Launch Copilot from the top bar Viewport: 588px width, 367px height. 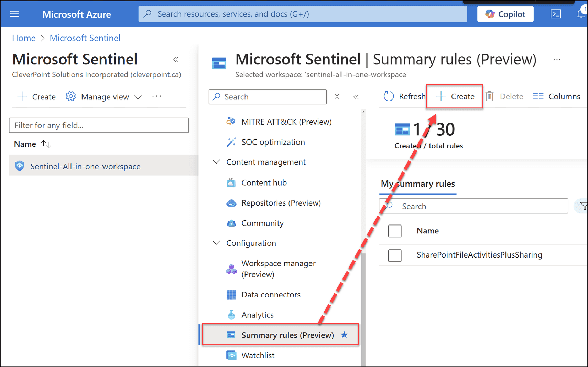click(505, 14)
